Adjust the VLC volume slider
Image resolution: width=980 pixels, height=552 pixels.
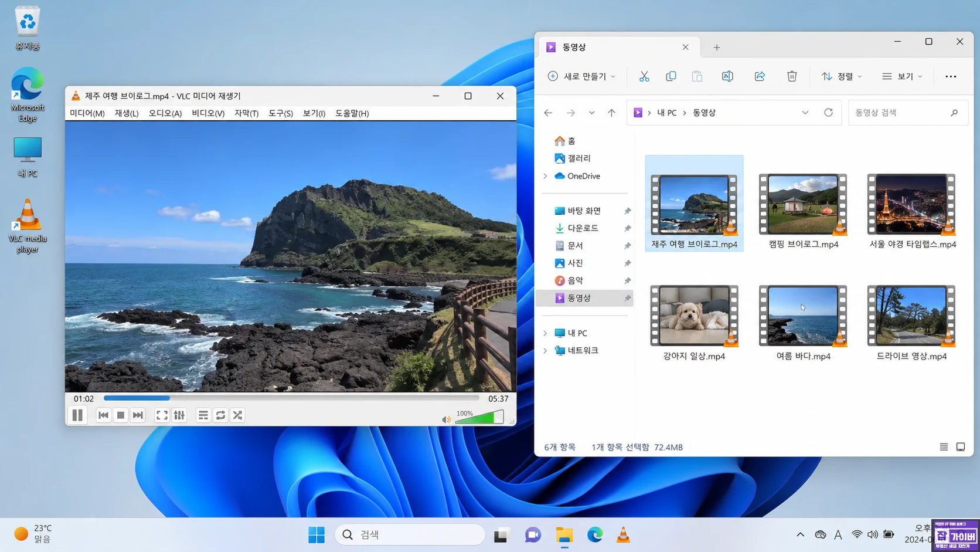[x=479, y=417]
